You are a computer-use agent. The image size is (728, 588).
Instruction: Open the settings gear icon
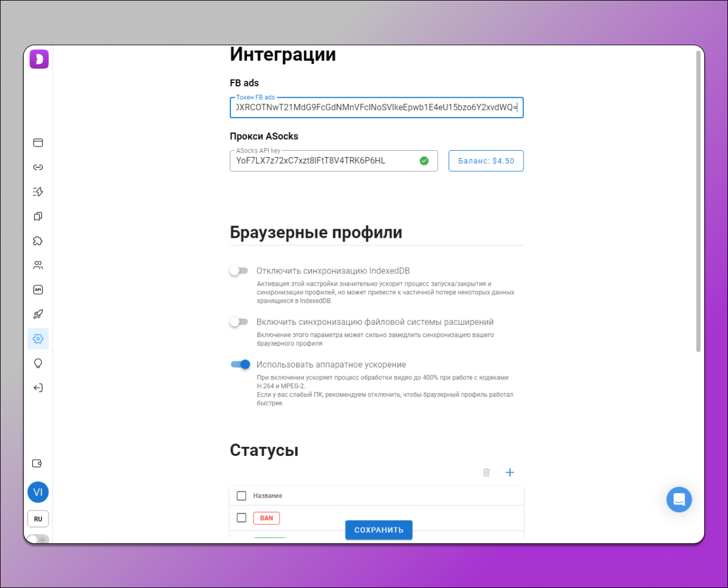(38, 338)
